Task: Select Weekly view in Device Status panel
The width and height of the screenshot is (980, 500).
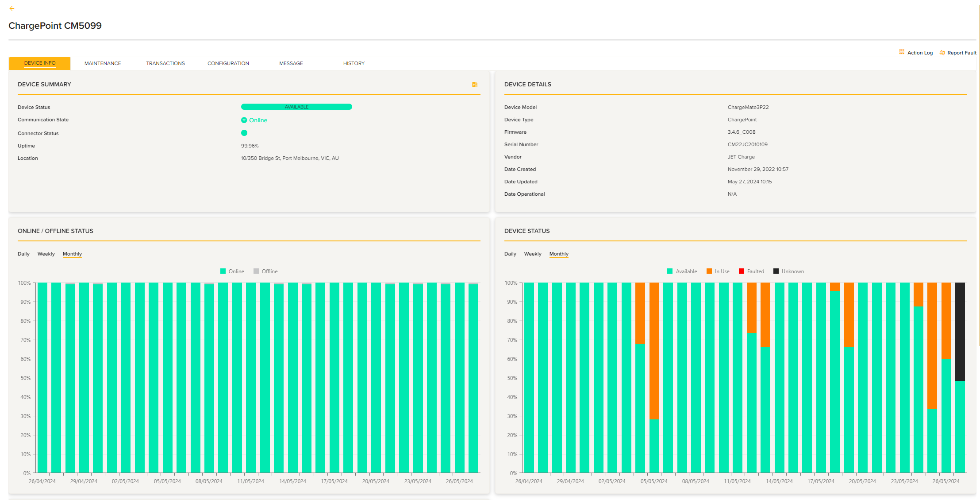Action: (x=533, y=254)
